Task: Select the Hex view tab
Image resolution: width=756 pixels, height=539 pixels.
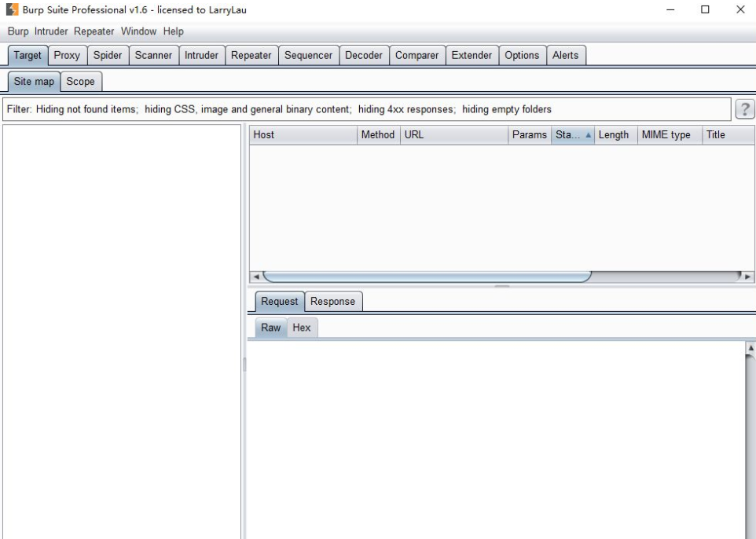Action: click(302, 328)
